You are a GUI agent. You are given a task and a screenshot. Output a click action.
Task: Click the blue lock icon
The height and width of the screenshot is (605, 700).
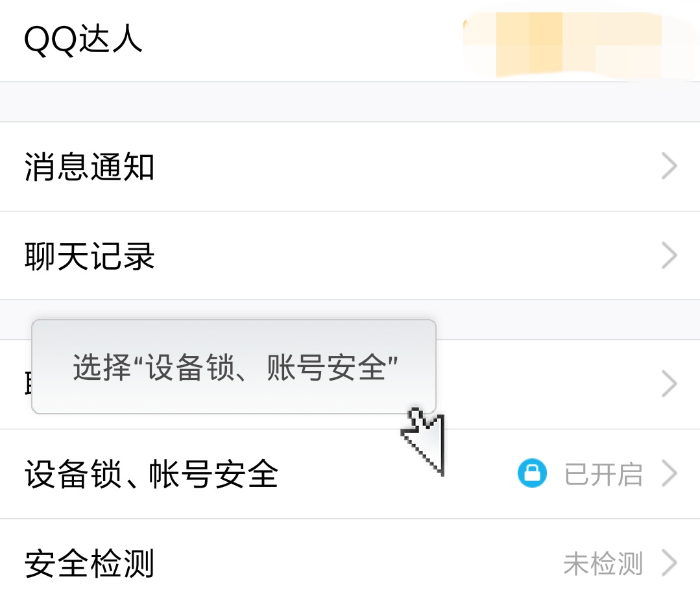[x=532, y=473]
